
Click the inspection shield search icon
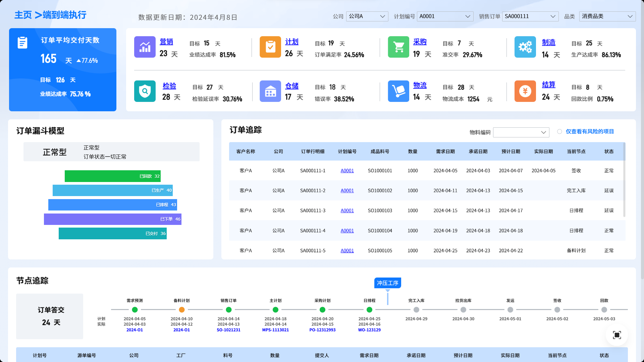(x=145, y=91)
